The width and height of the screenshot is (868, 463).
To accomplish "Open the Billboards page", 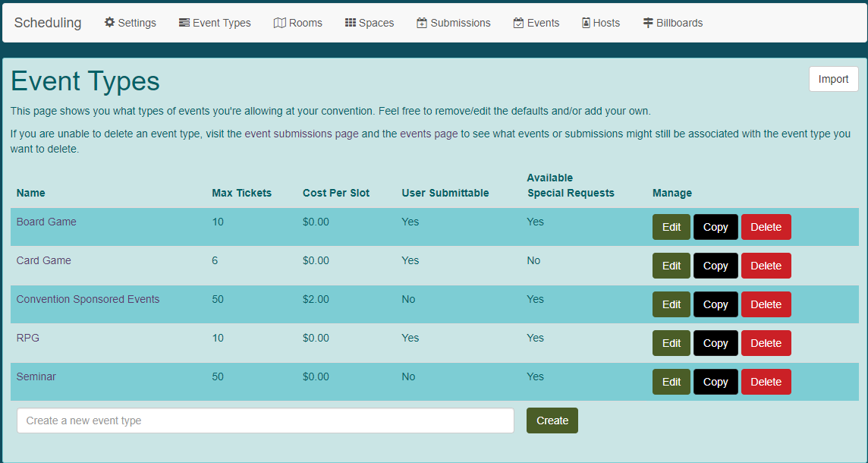I will [x=672, y=23].
